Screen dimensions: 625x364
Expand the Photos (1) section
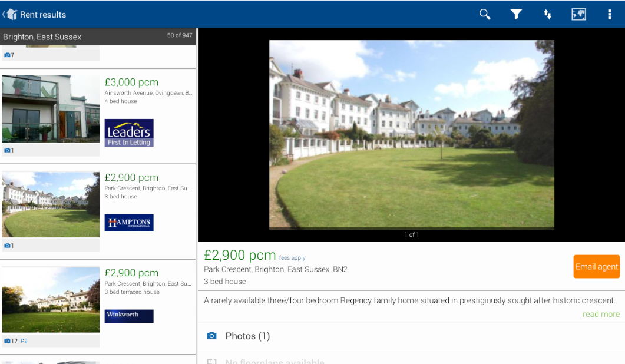click(x=247, y=336)
